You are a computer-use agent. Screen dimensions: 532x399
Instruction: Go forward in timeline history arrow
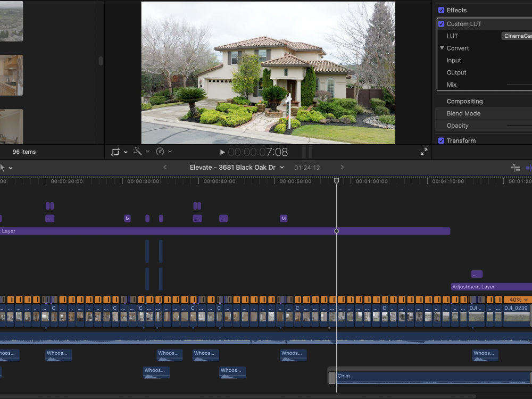[342, 167]
